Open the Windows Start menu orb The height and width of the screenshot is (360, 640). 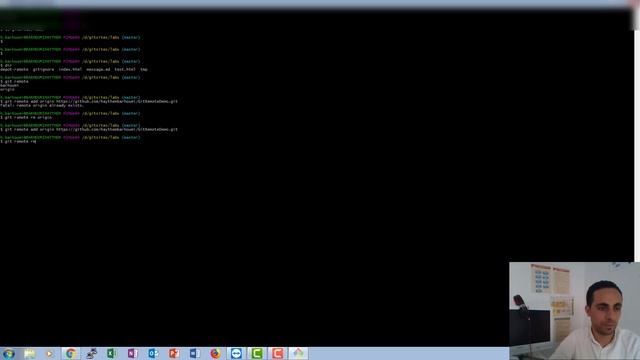[x=9, y=353]
